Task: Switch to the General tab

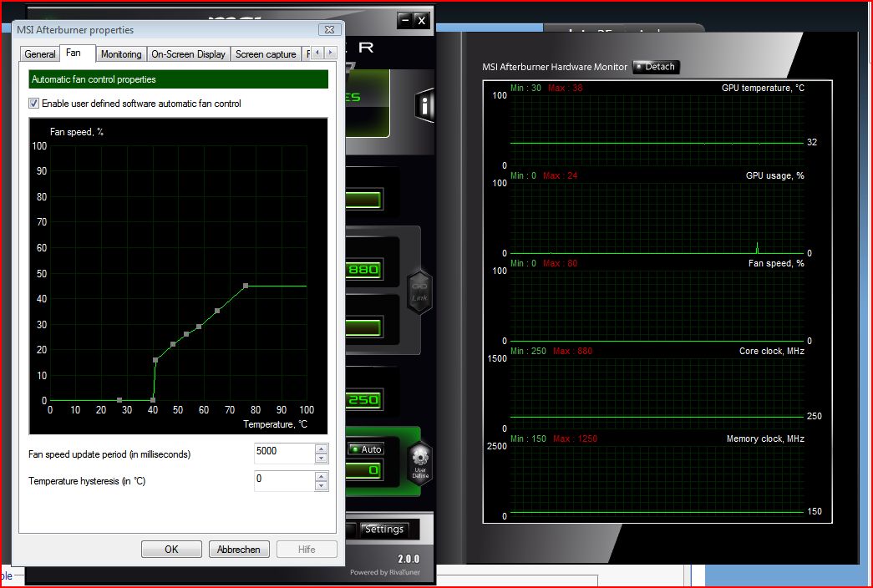Action: [39, 54]
